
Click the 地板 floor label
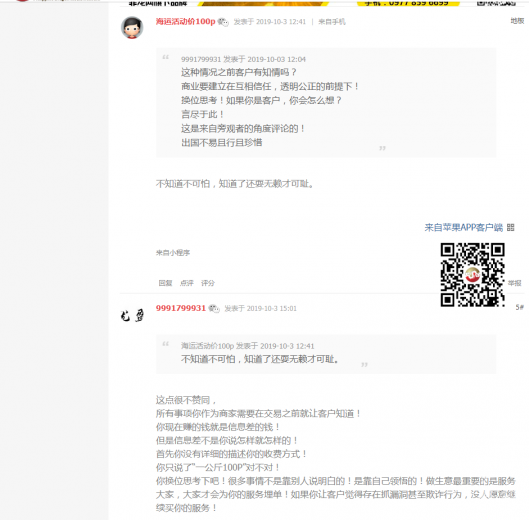point(517,21)
